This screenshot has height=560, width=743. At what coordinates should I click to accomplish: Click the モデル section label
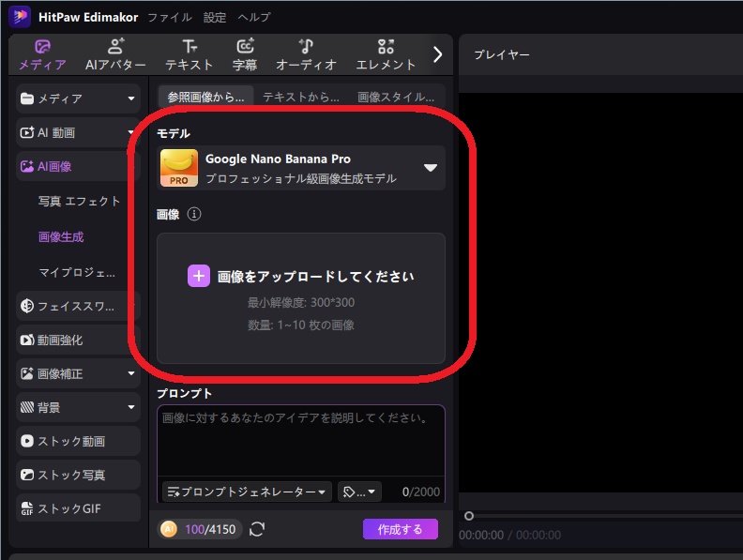[x=174, y=133]
